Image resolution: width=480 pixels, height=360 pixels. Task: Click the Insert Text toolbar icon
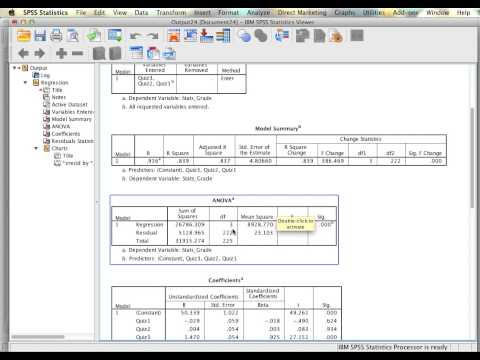click(169, 53)
